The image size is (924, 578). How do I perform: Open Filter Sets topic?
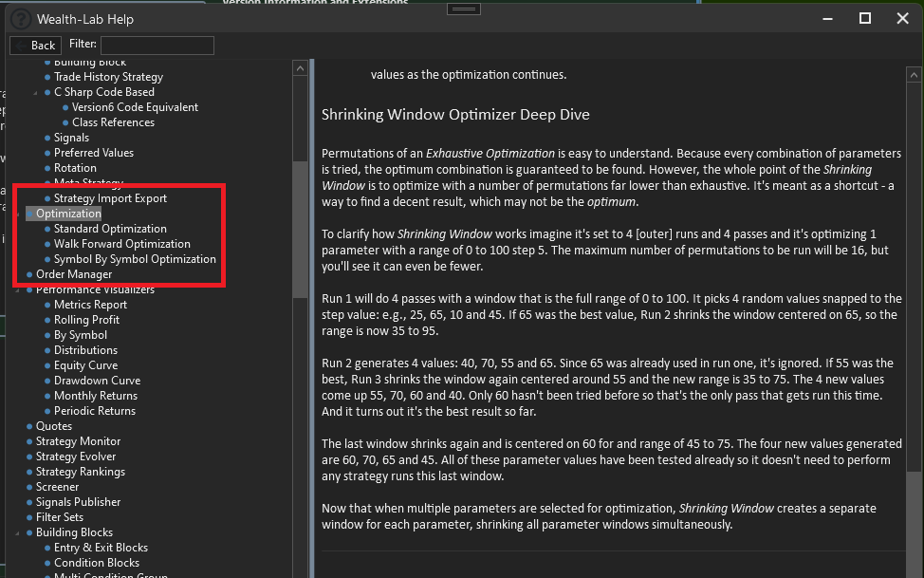[60, 517]
